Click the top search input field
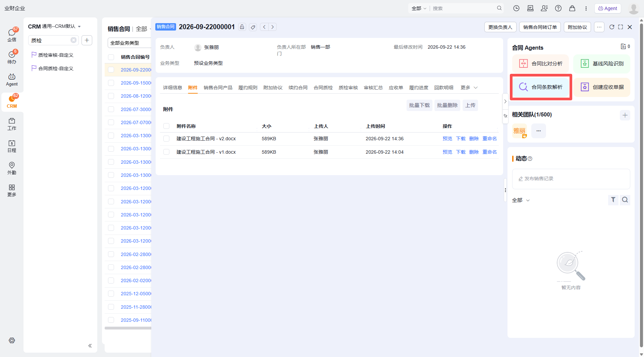This screenshot has width=644, height=357. 464,8
